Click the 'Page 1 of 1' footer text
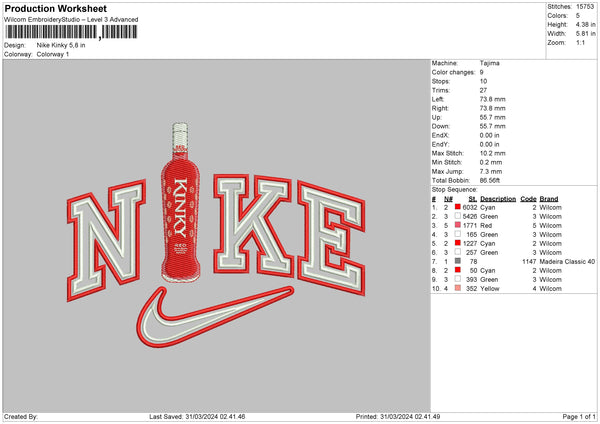 [x=579, y=416]
